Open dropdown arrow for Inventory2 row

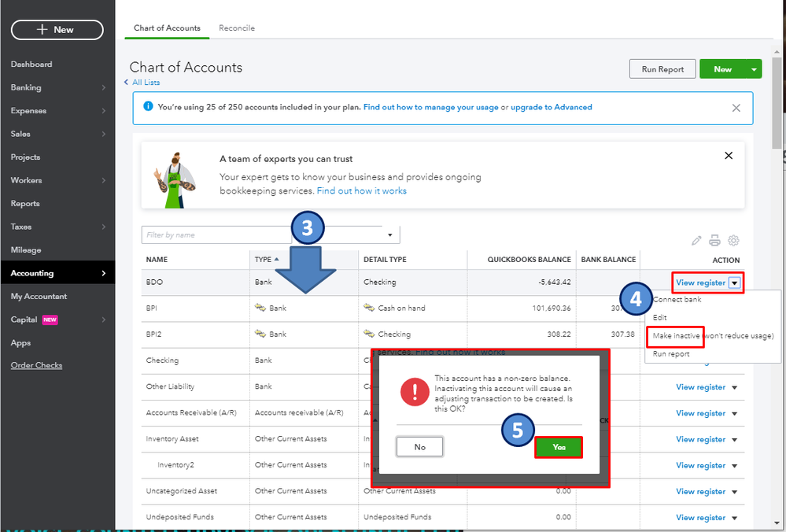click(734, 466)
